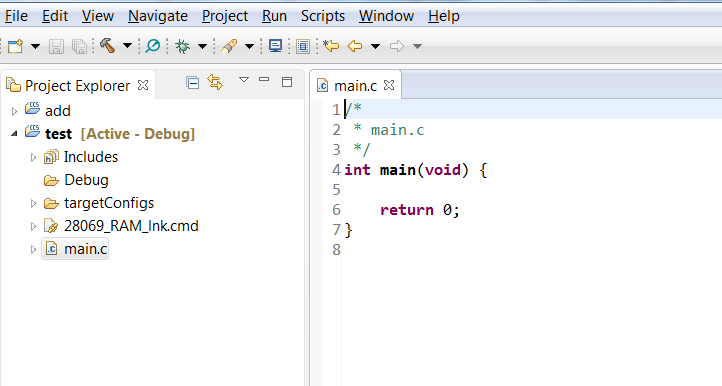Open the File menu

click(x=16, y=16)
